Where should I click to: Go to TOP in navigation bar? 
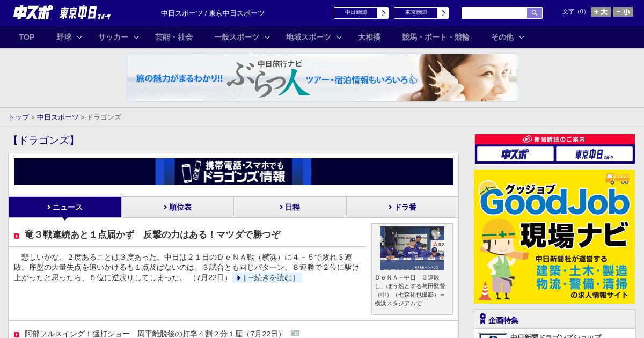pyautogui.click(x=27, y=37)
